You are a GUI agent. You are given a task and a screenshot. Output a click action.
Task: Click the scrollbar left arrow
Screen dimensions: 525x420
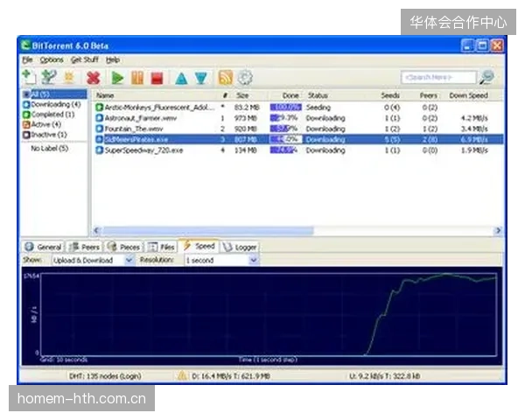97,230
